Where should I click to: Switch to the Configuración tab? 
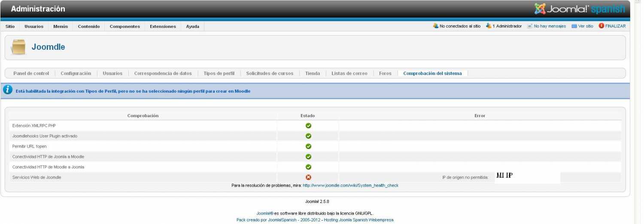(76, 73)
